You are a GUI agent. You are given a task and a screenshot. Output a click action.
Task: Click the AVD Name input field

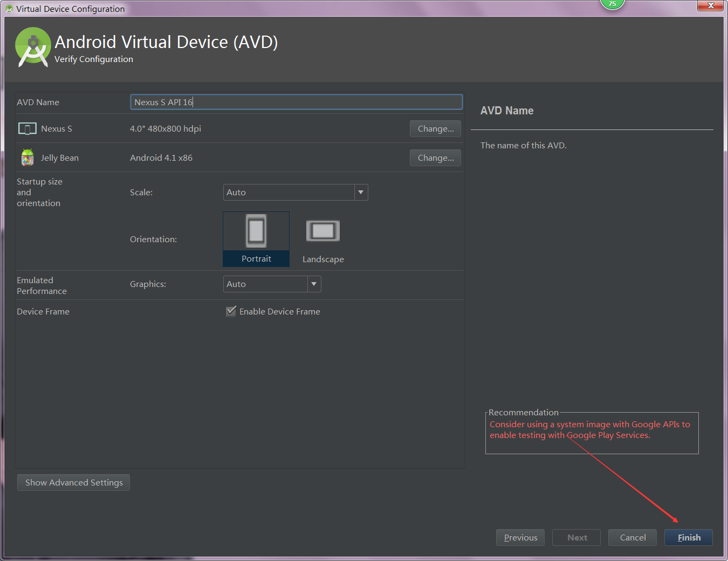click(297, 102)
